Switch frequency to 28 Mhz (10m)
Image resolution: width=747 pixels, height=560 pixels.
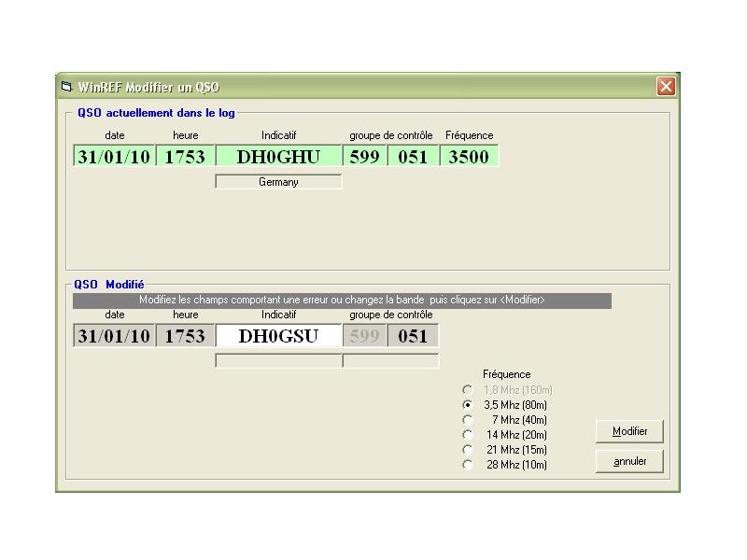click(468, 465)
